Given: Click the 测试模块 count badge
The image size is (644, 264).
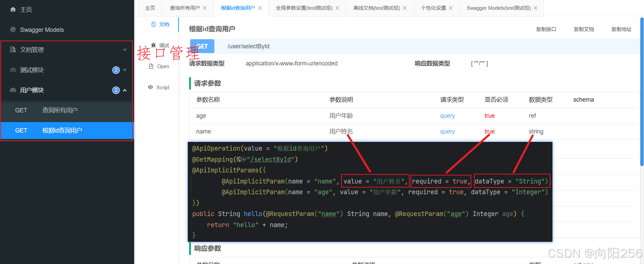Looking at the screenshot, I should click(x=116, y=70).
